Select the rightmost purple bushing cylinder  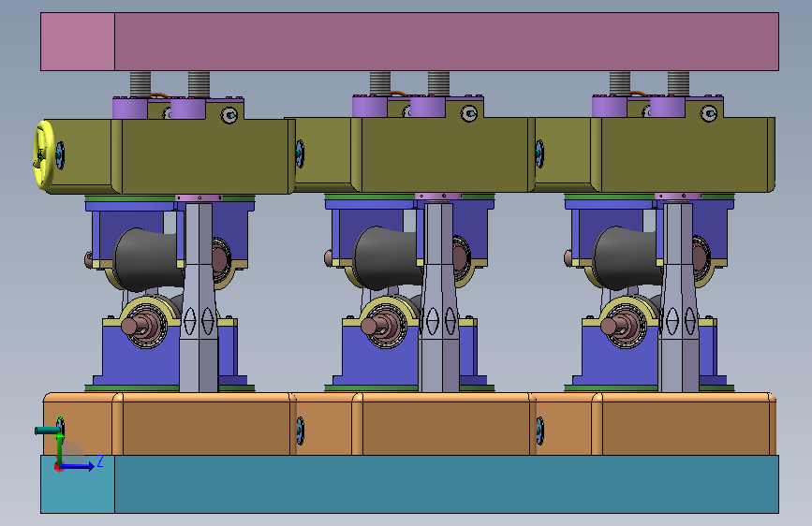coord(668,108)
